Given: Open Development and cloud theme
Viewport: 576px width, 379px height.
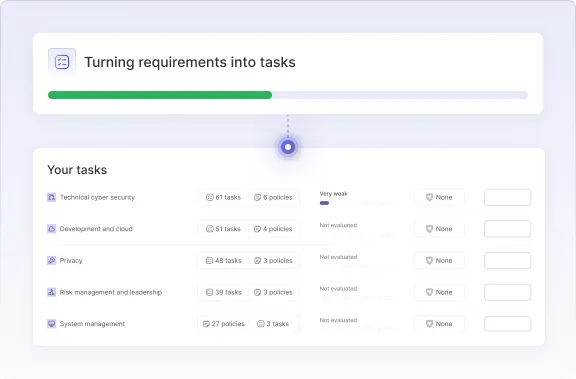Looking at the screenshot, I should click(x=96, y=229).
